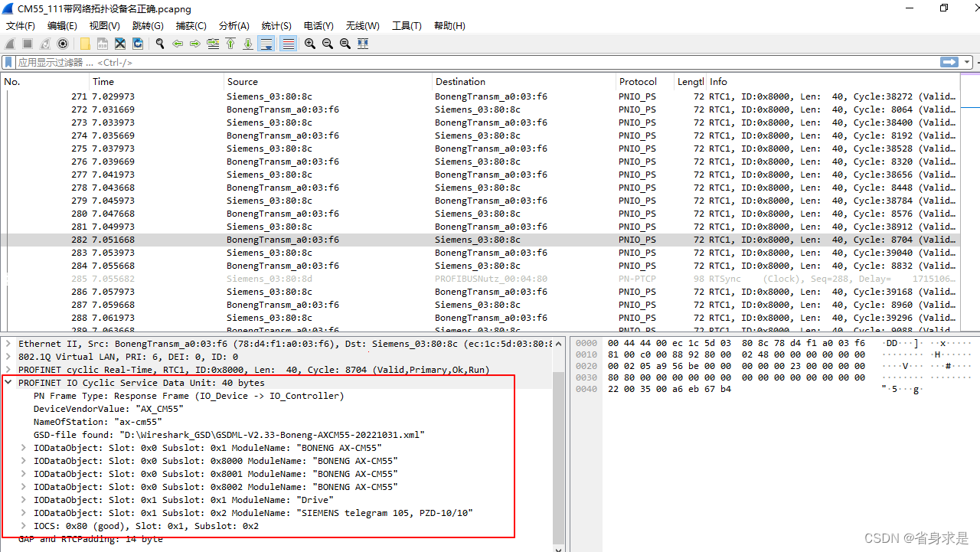
Task: Select packet 285 PN-PTCP row
Action: 480,279
